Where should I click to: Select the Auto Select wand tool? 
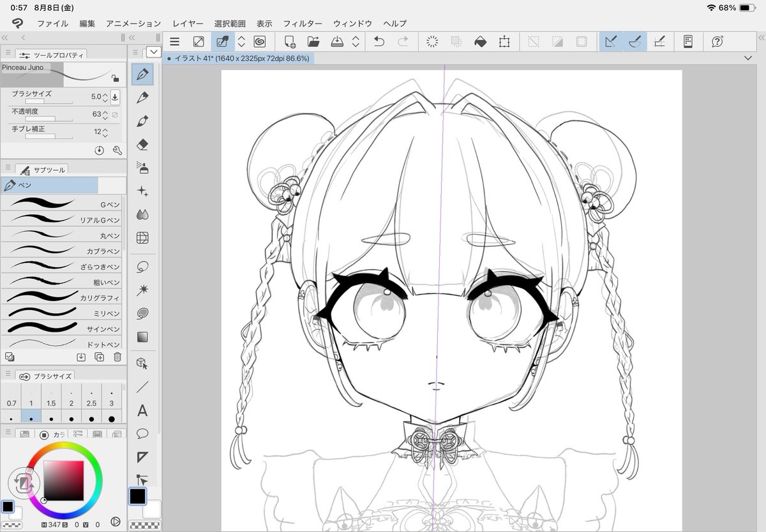[x=142, y=290]
